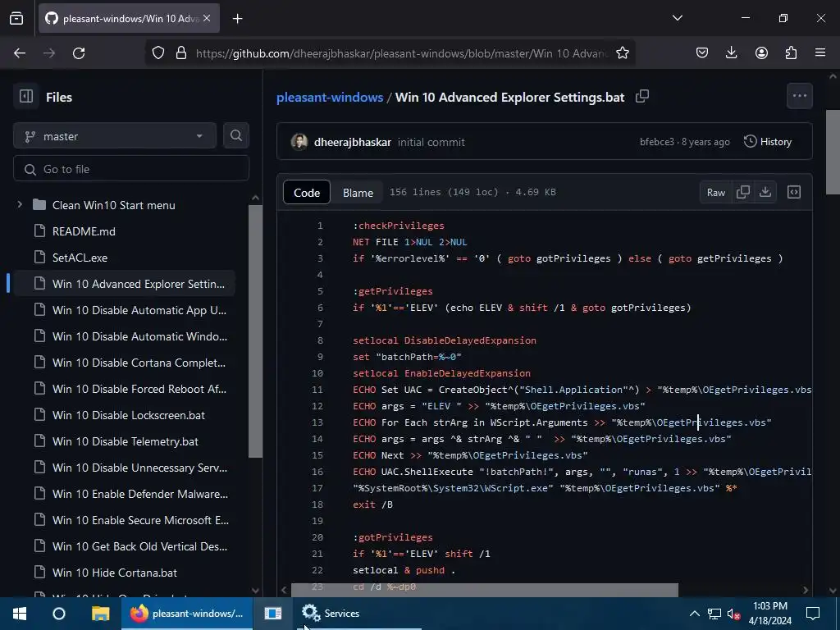Open Firefox application hamburger menu

pyautogui.click(x=820, y=52)
